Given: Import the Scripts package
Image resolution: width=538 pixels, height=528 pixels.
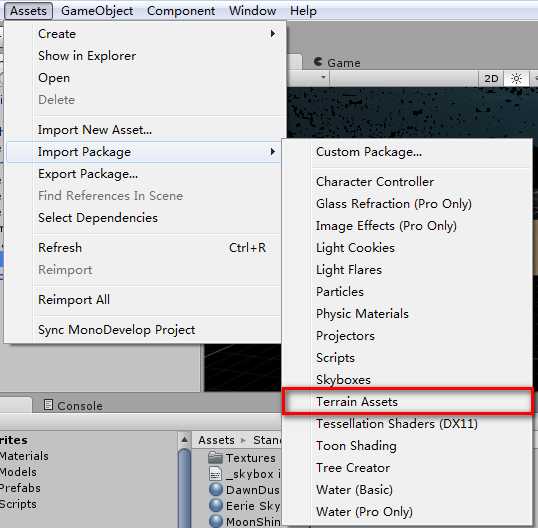Looking at the screenshot, I should [408, 357].
